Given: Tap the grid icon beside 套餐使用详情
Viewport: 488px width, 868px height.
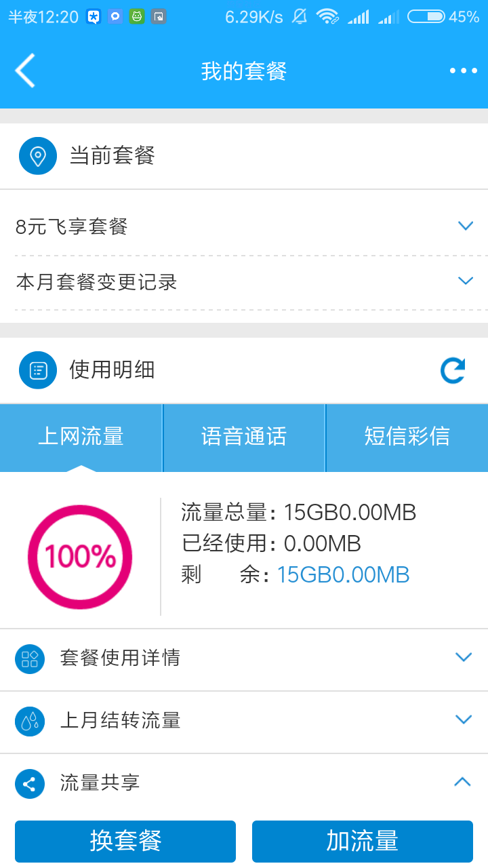Looking at the screenshot, I should click(30, 658).
